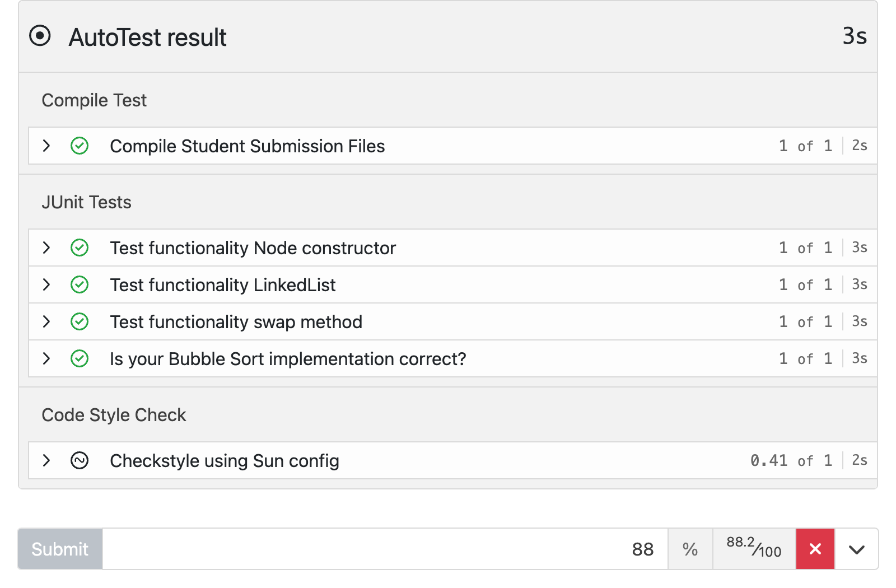Click the red X delete grade button
Image resolution: width=896 pixels, height=588 pixels.
tap(815, 549)
